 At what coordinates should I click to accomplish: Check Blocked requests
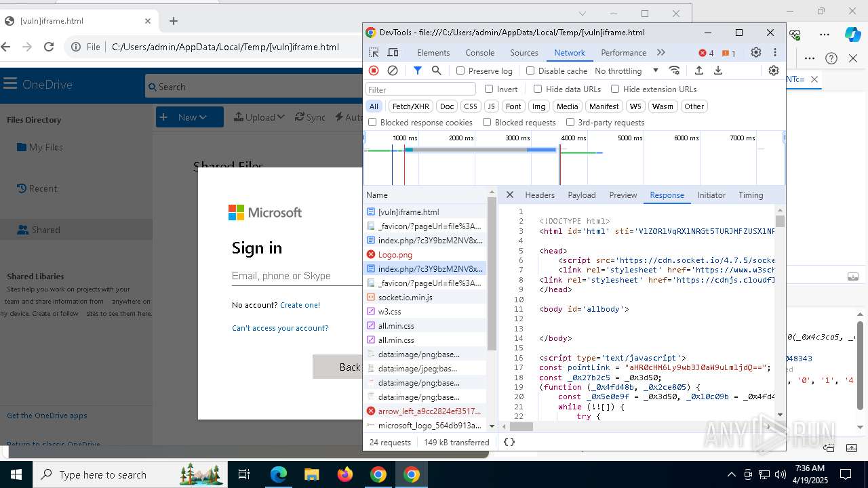click(487, 122)
